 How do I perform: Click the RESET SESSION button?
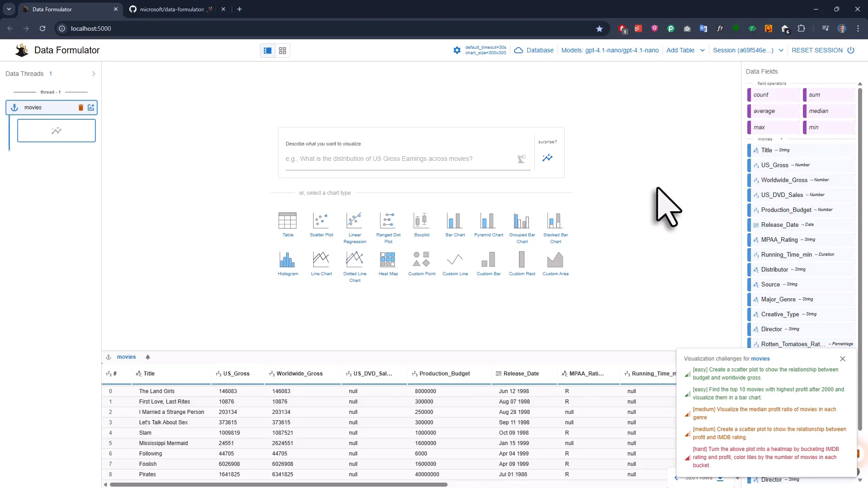click(817, 50)
